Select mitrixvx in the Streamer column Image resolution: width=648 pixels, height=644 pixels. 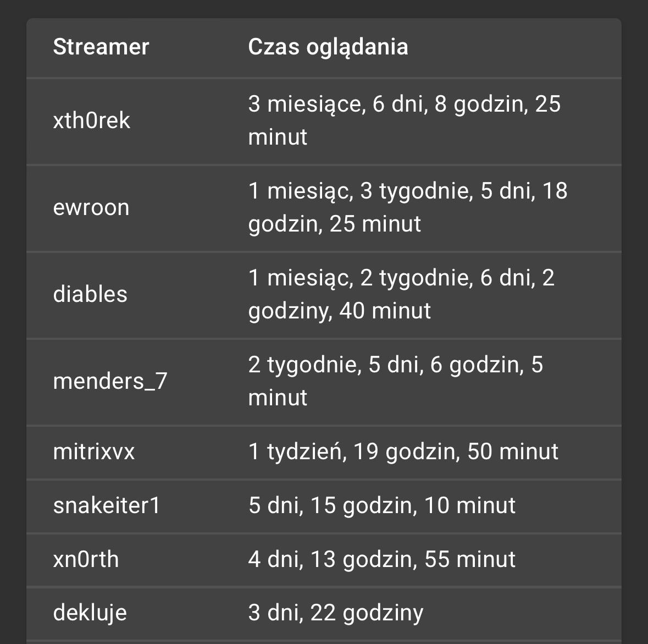coord(94,452)
